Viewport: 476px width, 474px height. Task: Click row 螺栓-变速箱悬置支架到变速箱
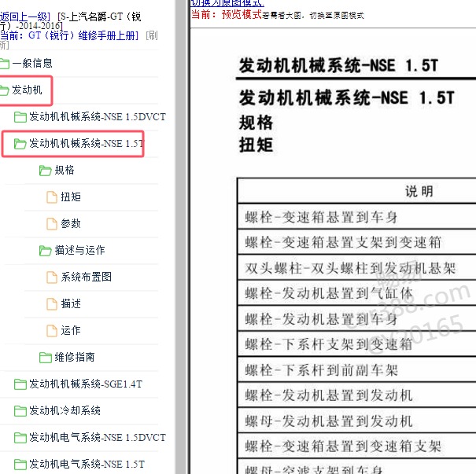(x=356, y=242)
